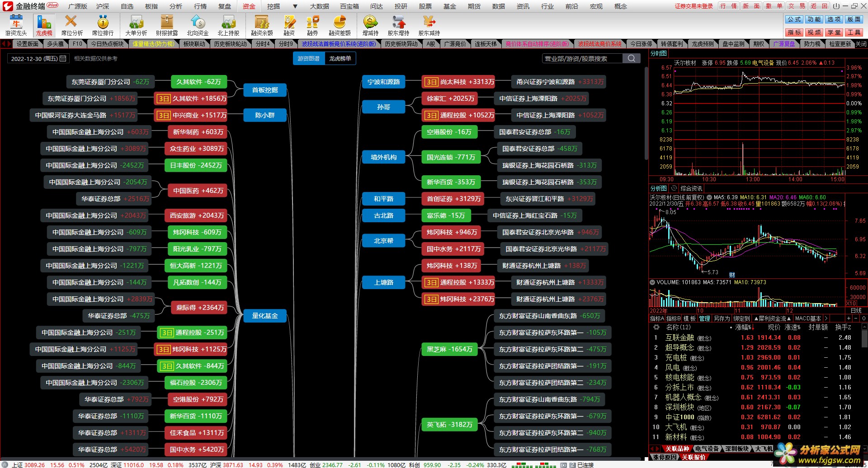Open the 大数据 menu
The image size is (868, 468).
(319, 6)
